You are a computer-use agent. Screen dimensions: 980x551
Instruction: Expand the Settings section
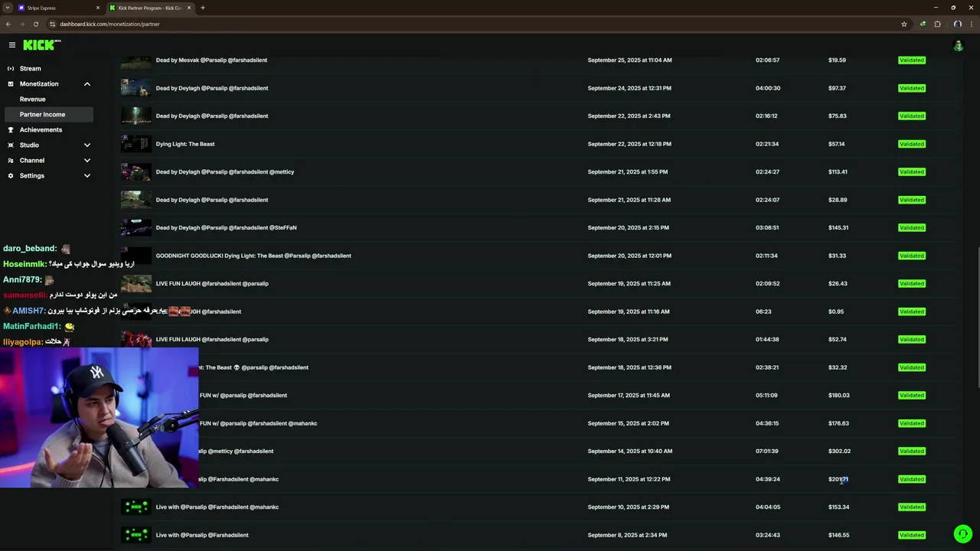point(87,176)
